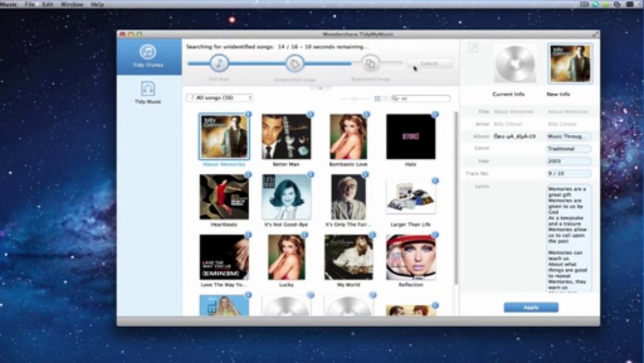
Task: Select the Unidentified Songs tag step icon
Action: (295, 63)
